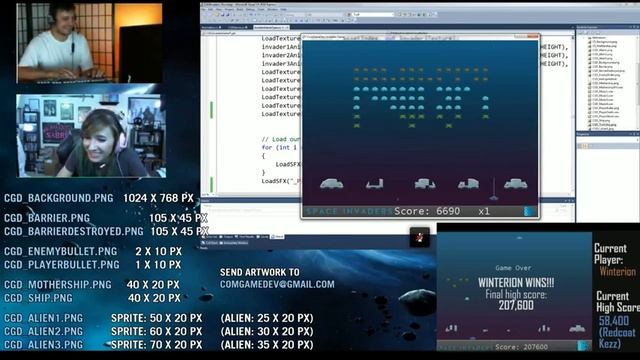The width and height of the screenshot is (640, 360).
Task: Click the player ship in the game
Action: [493, 198]
